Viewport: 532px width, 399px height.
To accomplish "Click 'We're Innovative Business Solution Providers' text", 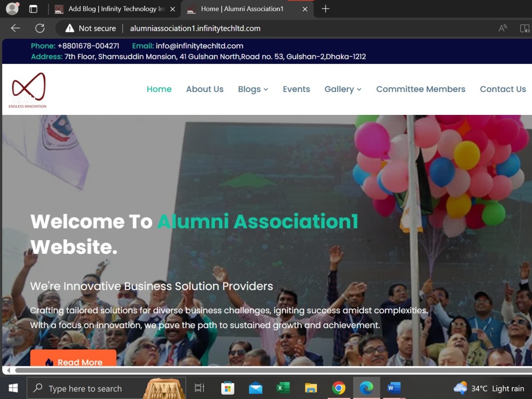I will 152,286.
